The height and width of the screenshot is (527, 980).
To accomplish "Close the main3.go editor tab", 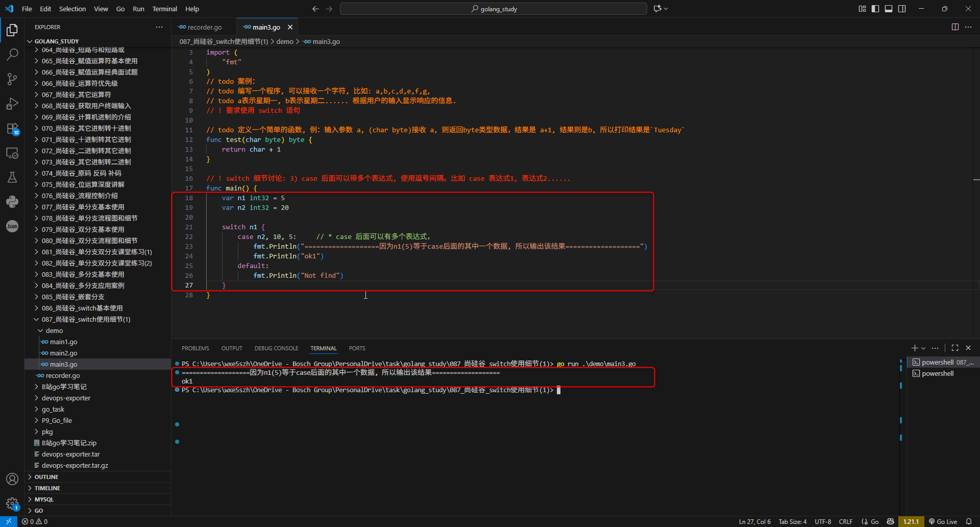I will tap(290, 27).
